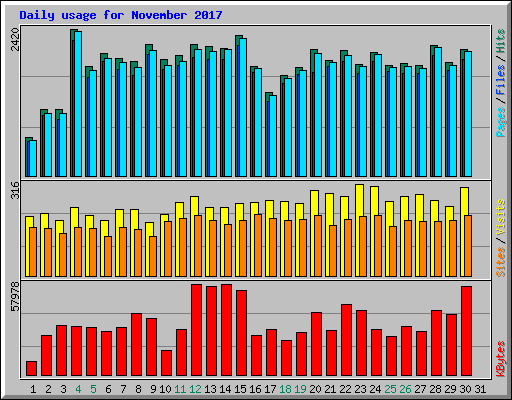Viewport: 512px width, 400px height.
Task: Click the orange sites bar for day 16
Action: tap(258, 246)
